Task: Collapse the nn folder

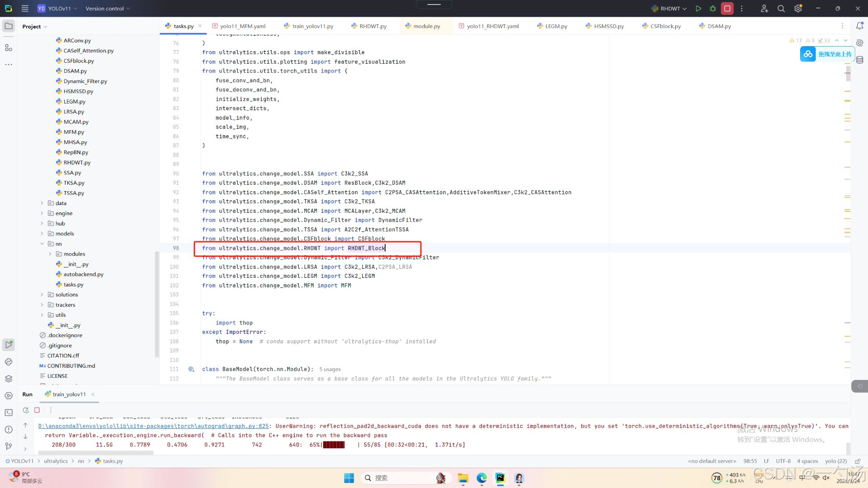Action: (42, 244)
